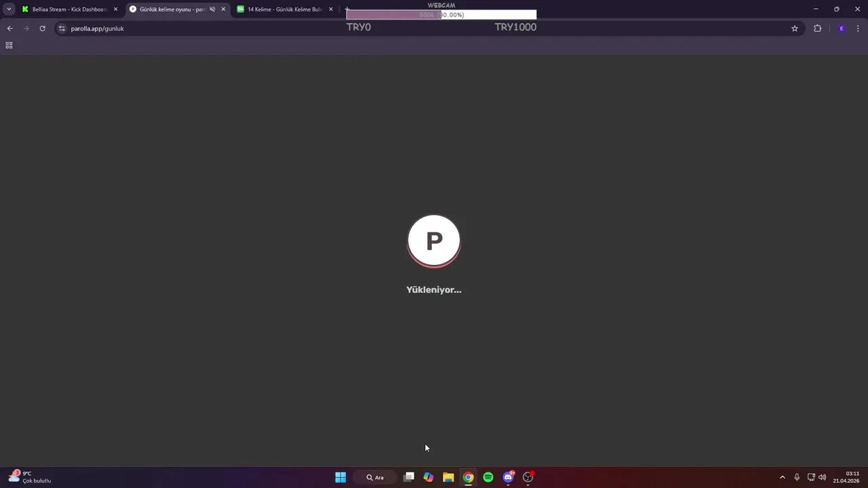Open the taskbar Ara search box

click(375, 477)
